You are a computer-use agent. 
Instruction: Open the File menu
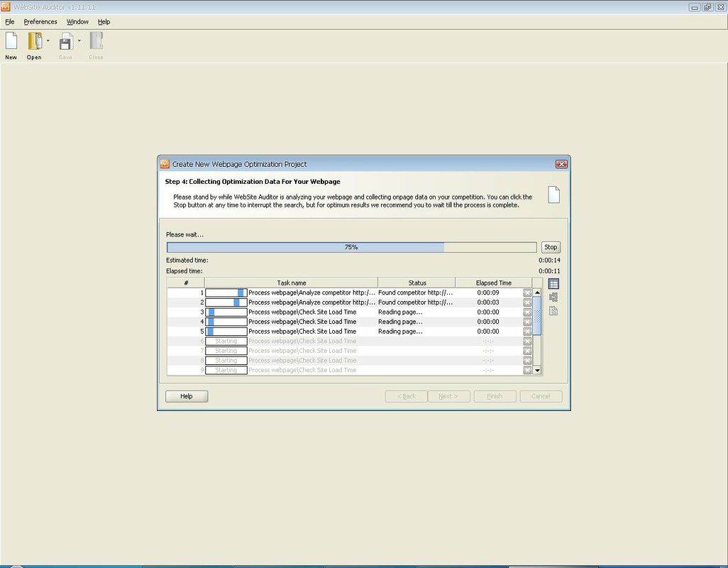10,22
